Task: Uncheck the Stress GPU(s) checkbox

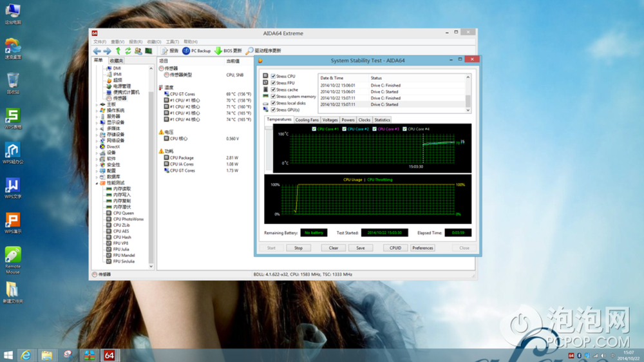Action: [x=274, y=110]
